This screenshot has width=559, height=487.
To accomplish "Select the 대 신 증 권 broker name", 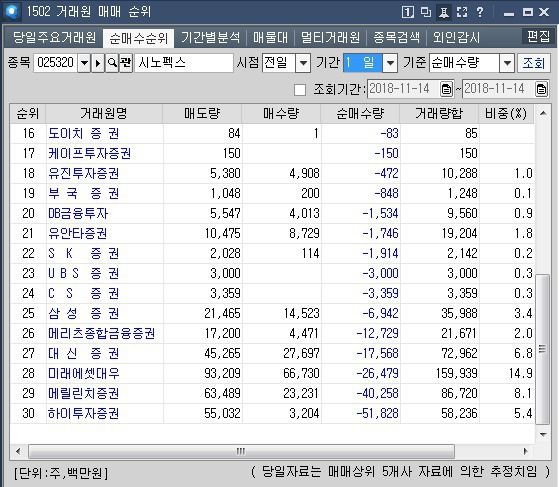I will point(83,353).
